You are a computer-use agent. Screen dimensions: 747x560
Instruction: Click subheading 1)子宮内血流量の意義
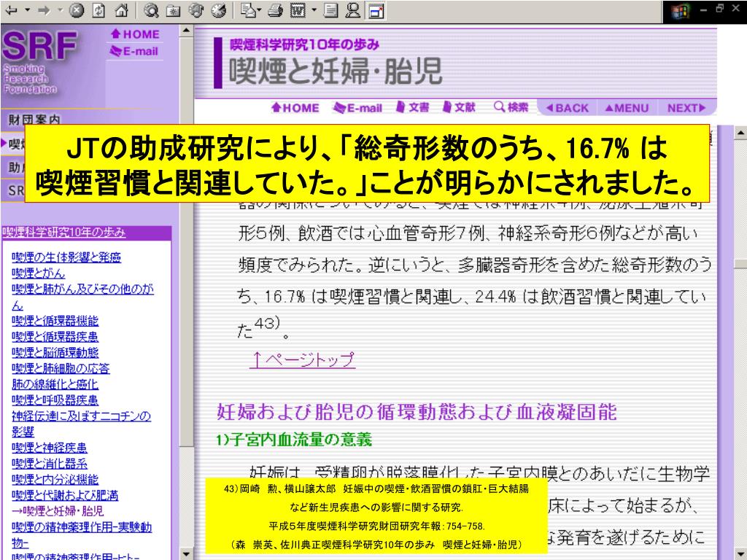[x=294, y=439]
